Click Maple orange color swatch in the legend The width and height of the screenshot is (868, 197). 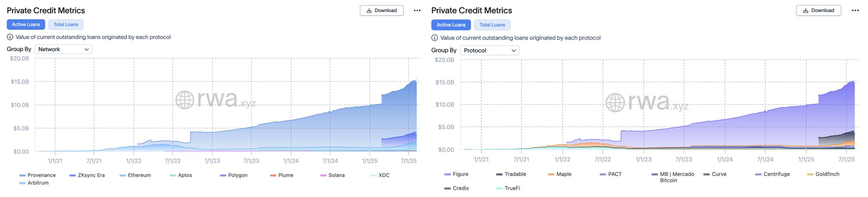pyautogui.click(x=551, y=174)
